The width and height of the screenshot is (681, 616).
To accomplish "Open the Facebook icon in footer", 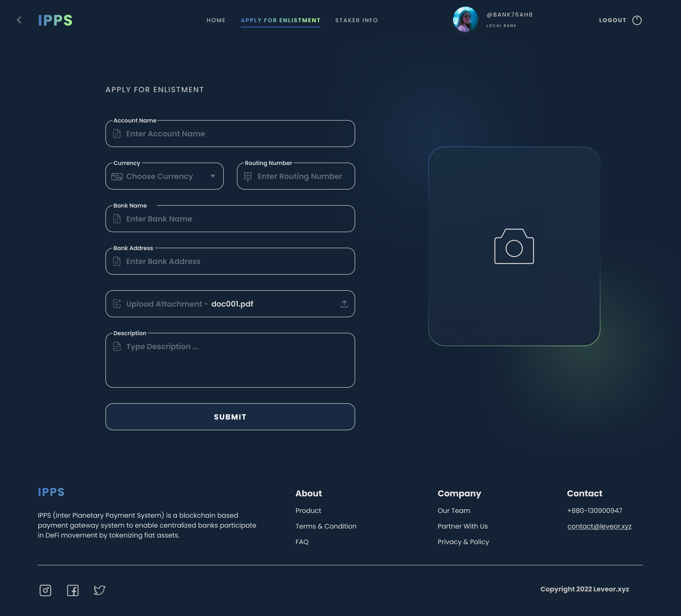I will tap(73, 590).
